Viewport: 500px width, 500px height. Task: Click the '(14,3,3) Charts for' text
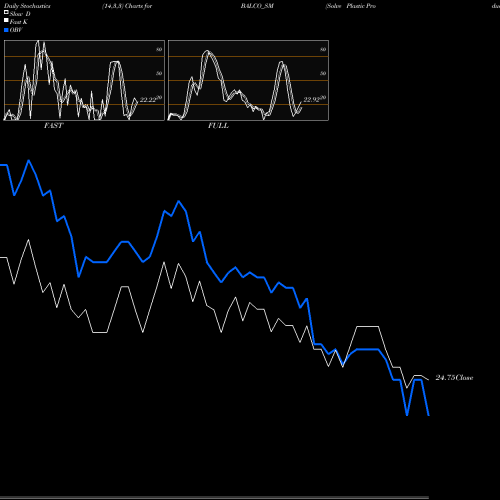(x=127, y=6)
